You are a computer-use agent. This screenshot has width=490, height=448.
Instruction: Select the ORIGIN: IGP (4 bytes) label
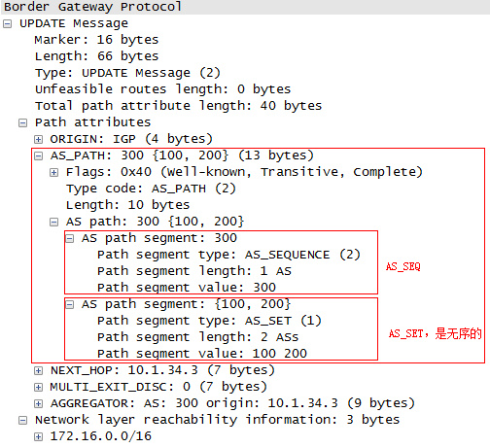131,139
